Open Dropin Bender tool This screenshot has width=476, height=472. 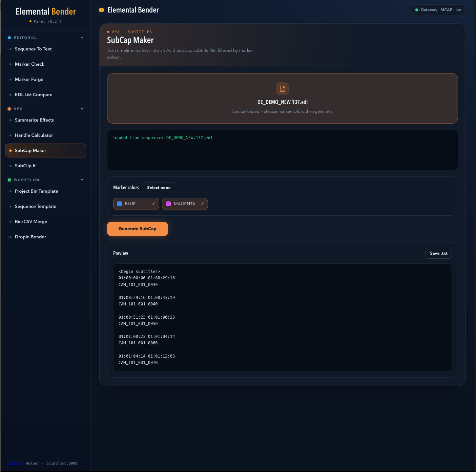coord(45,237)
